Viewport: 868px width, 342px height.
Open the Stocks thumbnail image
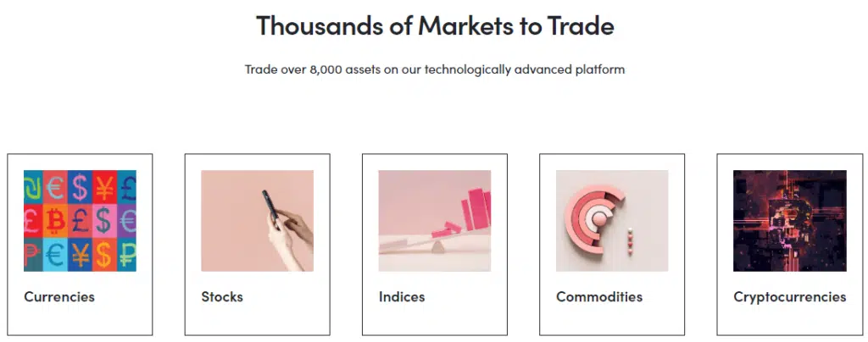tap(257, 221)
